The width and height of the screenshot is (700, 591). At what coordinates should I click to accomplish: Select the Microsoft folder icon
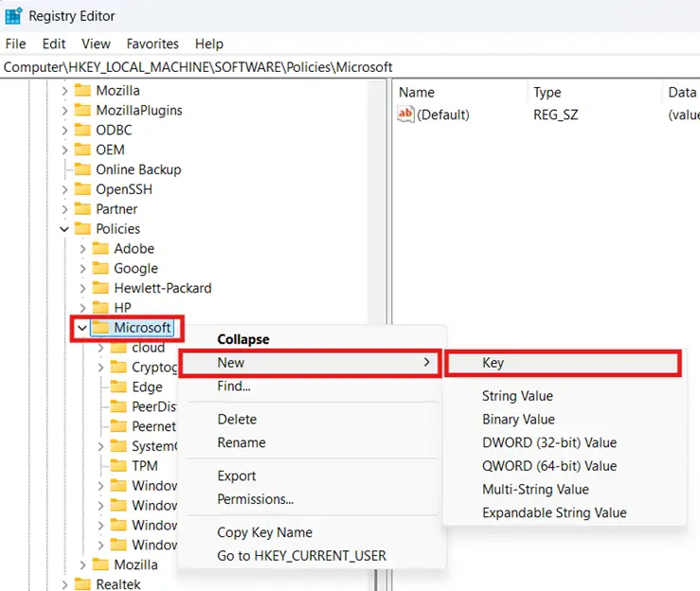click(x=100, y=327)
